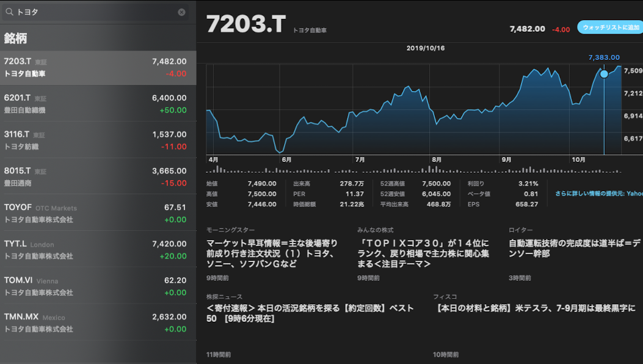Click the +50.00 change for 6201.T

click(x=173, y=110)
